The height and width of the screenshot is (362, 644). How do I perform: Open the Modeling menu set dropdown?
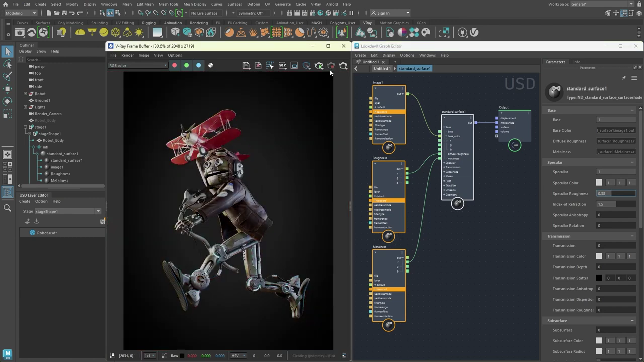click(x=20, y=13)
